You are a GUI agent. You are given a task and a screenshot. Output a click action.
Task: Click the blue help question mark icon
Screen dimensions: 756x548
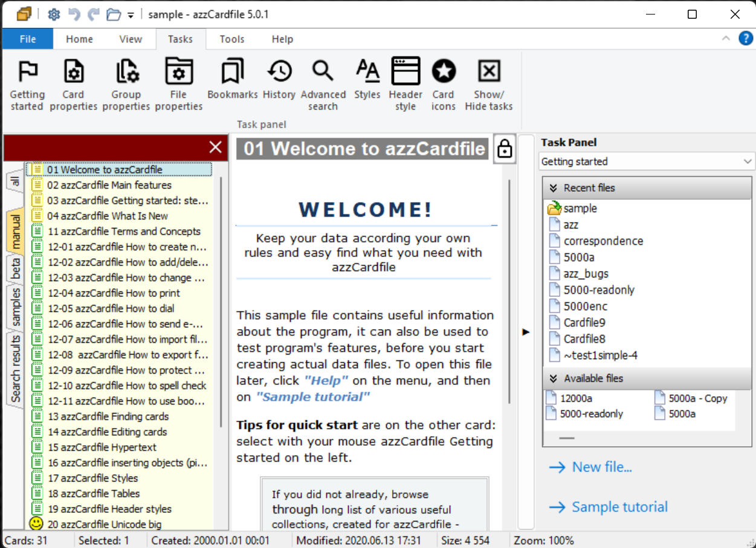[746, 39]
